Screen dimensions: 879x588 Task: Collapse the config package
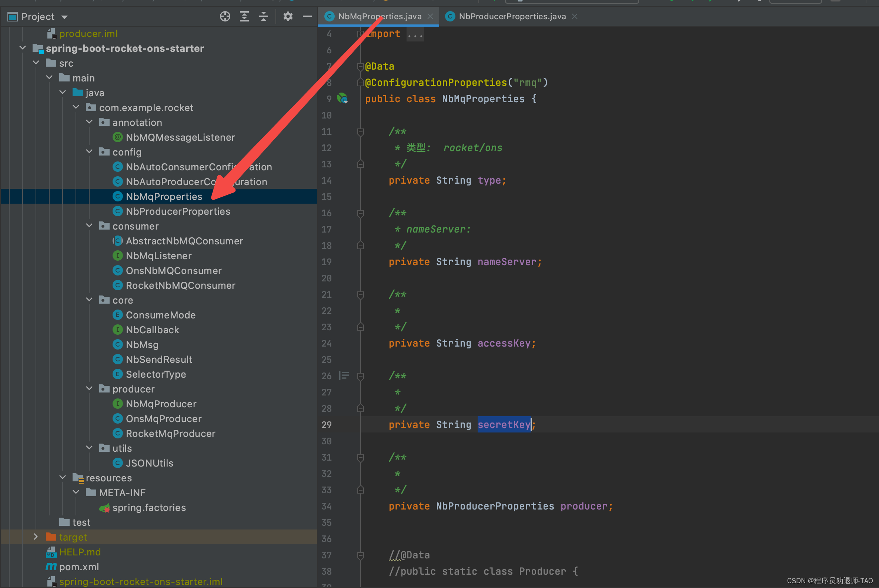click(89, 152)
